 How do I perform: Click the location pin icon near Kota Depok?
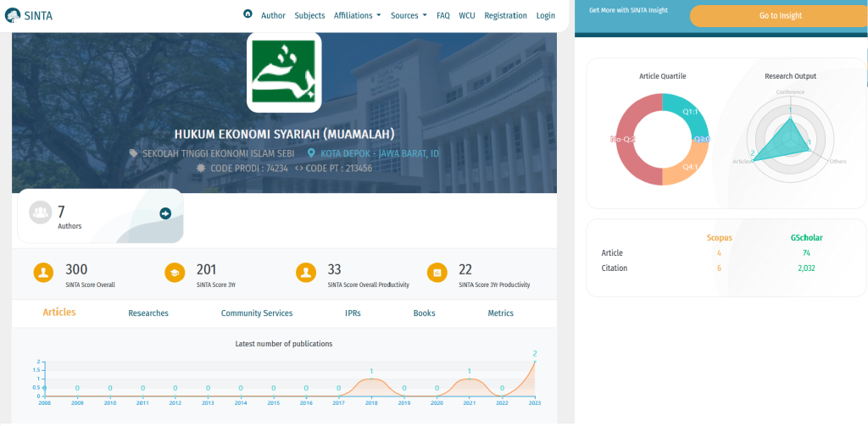311,153
